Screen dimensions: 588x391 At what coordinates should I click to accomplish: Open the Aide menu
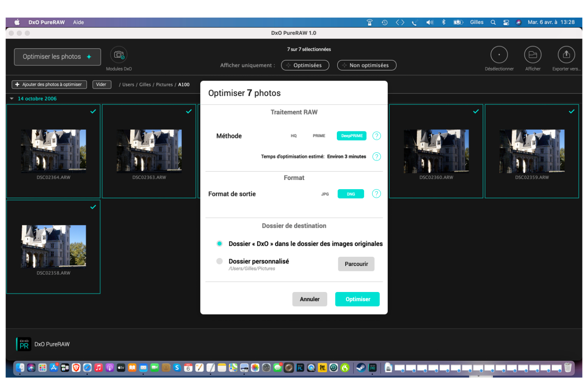[x=79, y=22]
